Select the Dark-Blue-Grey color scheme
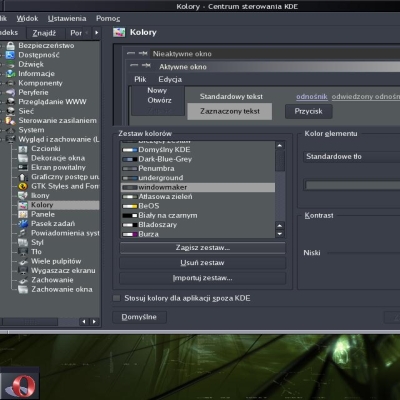 pyautogui.click(x=198, y=159)
